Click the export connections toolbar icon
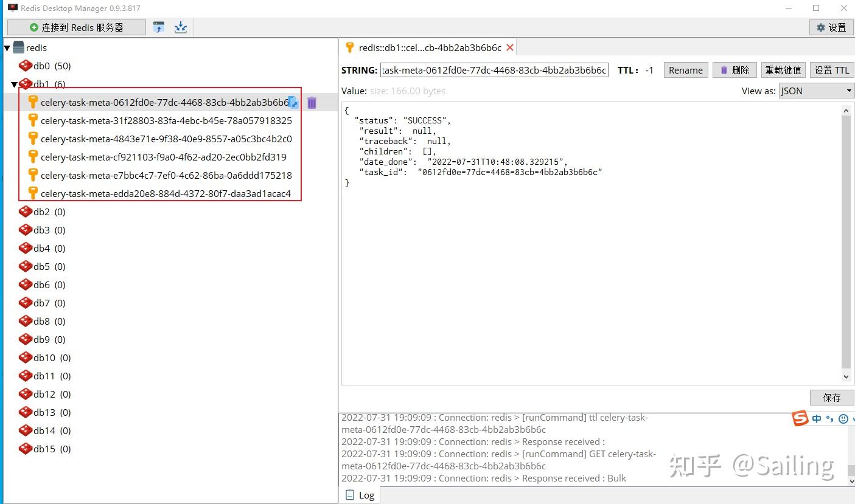This screenshot has height=504, width=855. click(181, 27)
